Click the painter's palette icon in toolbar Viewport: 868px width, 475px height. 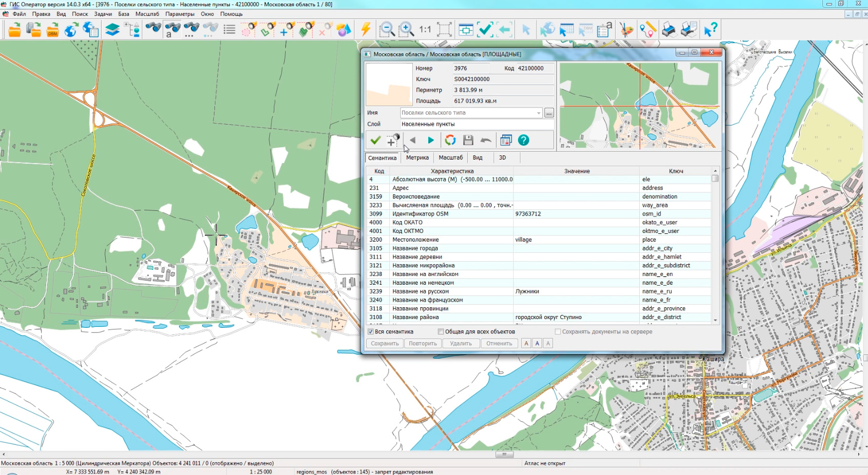(626, 29)
